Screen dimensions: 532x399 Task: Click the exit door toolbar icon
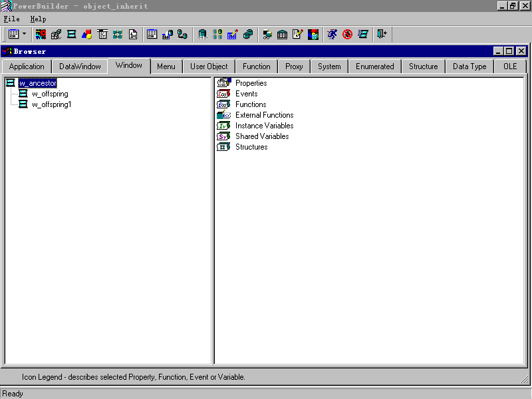[381, 34]
